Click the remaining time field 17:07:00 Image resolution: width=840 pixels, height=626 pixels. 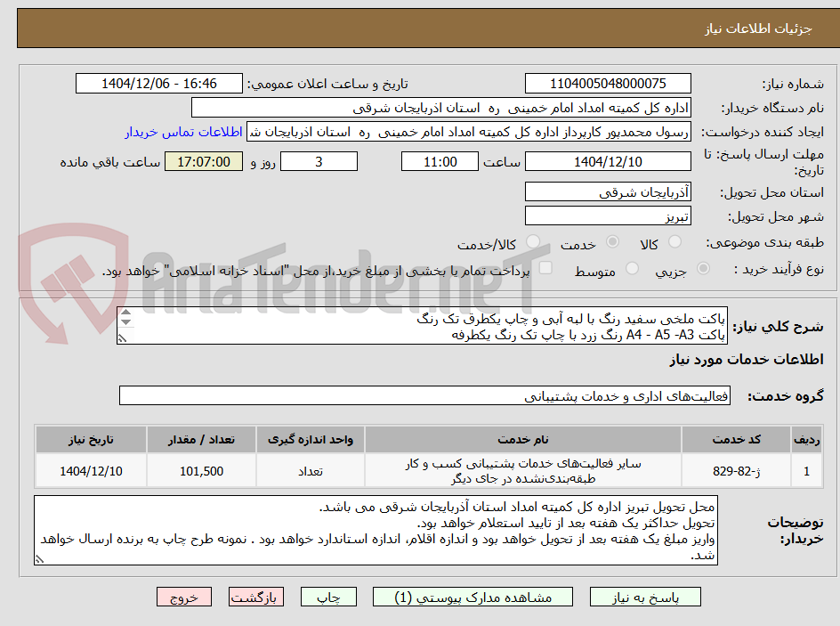coord(204,161)
